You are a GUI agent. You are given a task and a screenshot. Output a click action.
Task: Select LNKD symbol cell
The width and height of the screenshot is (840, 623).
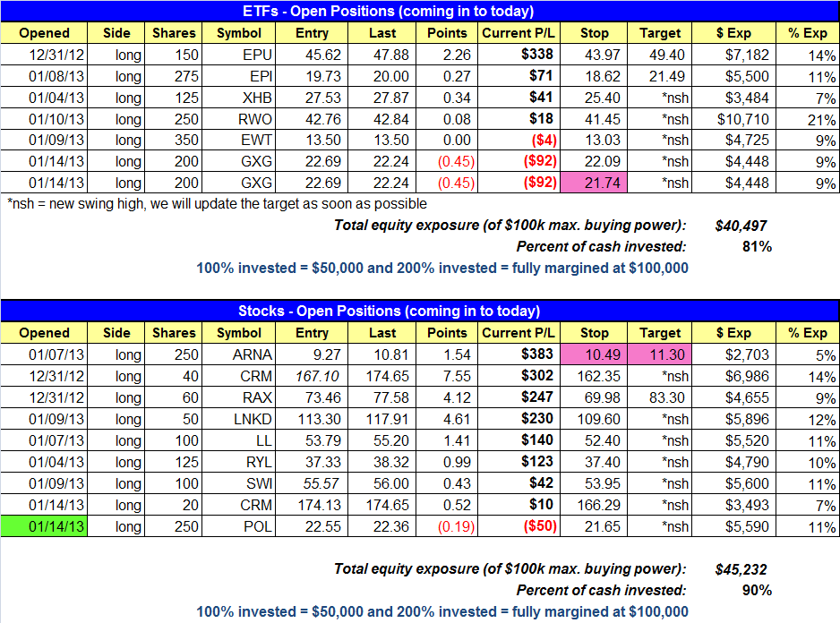pos(239,419)
